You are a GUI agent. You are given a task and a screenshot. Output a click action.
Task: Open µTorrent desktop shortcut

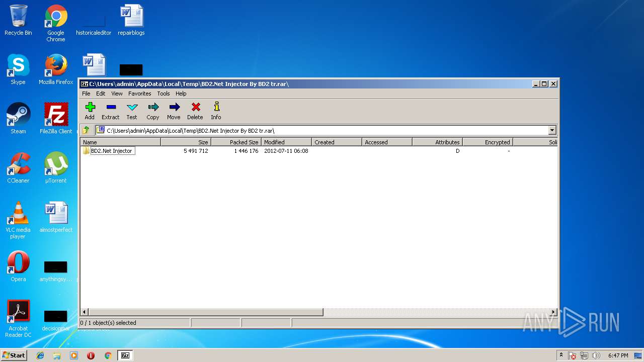(x=56, y=168)
